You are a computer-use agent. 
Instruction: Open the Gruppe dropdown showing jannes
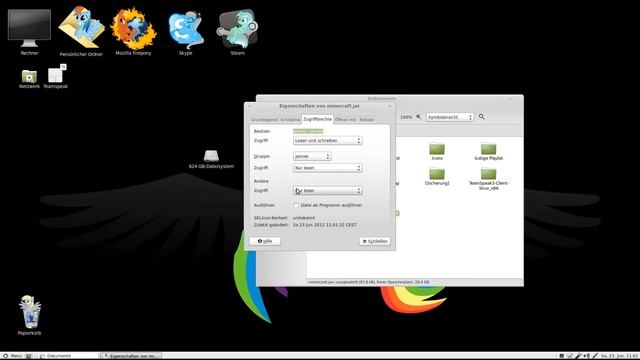tap(312, 156)
